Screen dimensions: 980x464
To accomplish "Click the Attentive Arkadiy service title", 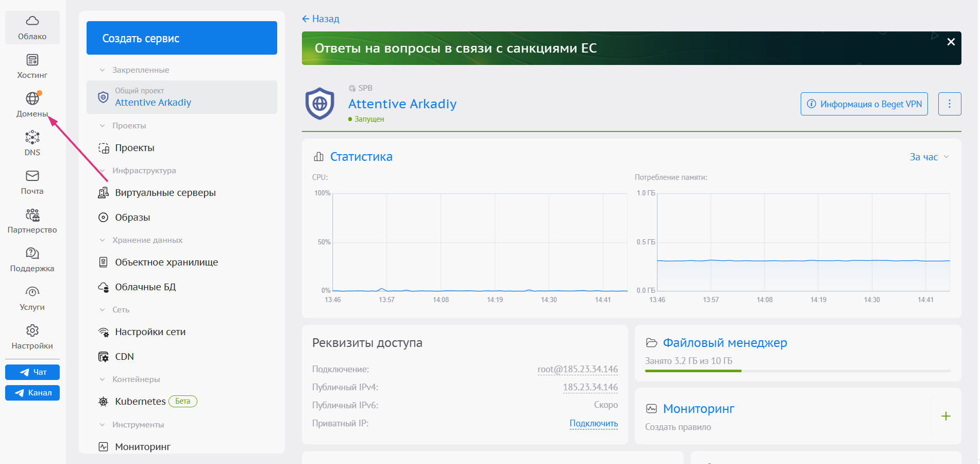I will (x=402, y=104).
